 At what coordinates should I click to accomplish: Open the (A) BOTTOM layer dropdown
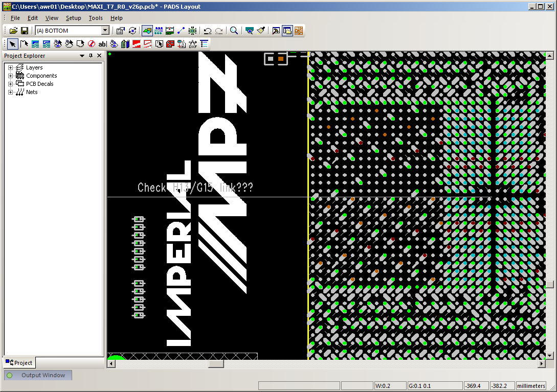coord(105,31)
